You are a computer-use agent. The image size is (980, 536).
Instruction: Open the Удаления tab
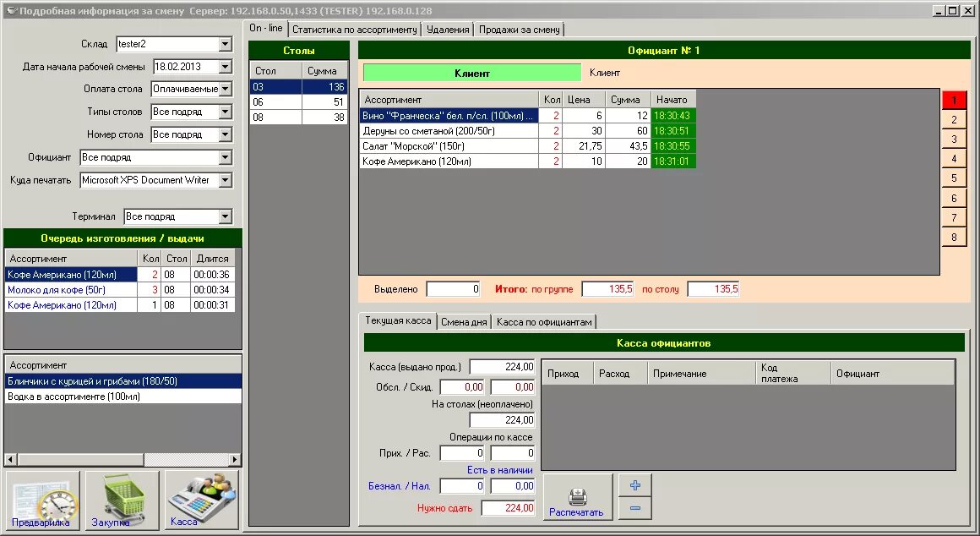tap(448, 30)
